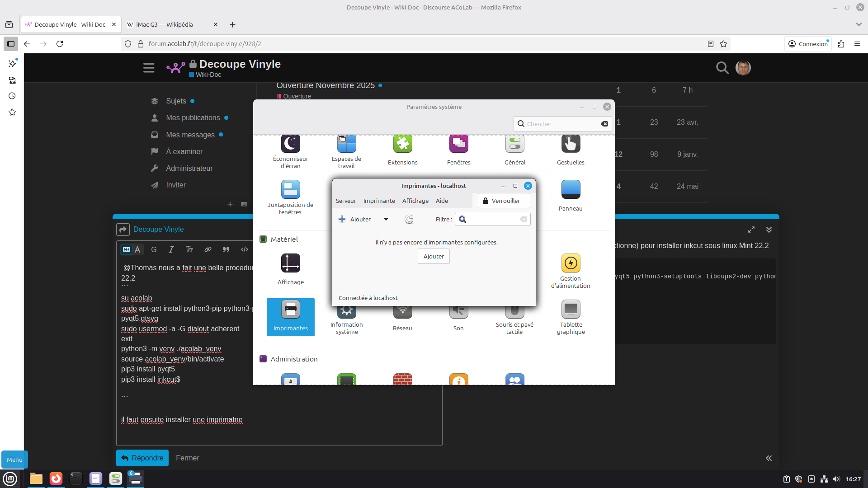The height and width of the screenshot is (488, 868).
Task: Open Gestion d'alimentation power settings
Action: [571, 264]
